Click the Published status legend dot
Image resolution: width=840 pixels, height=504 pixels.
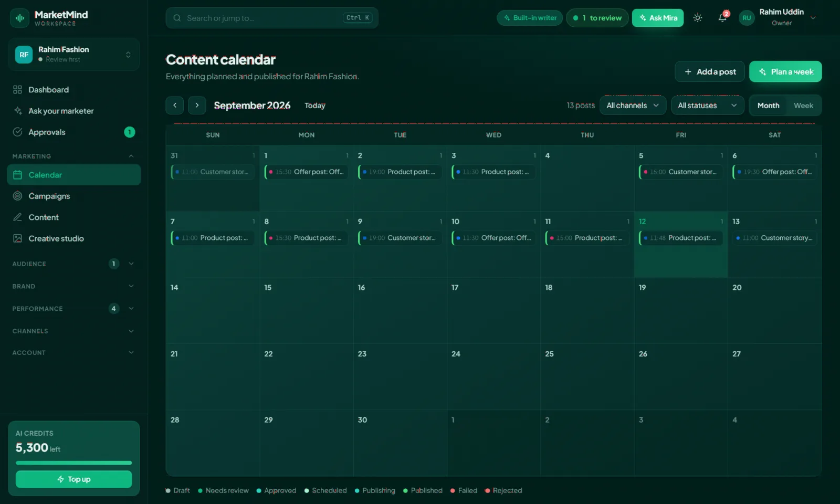click(405, 491)
